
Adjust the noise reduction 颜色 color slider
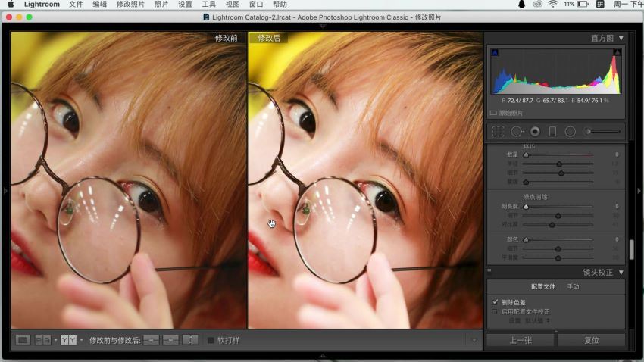tap(526, 239)
